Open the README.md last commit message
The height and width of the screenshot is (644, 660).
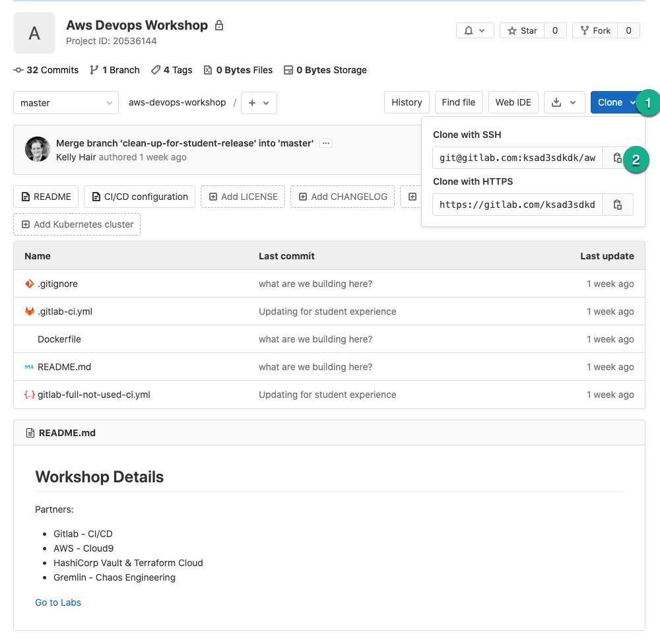pos(315,367)
